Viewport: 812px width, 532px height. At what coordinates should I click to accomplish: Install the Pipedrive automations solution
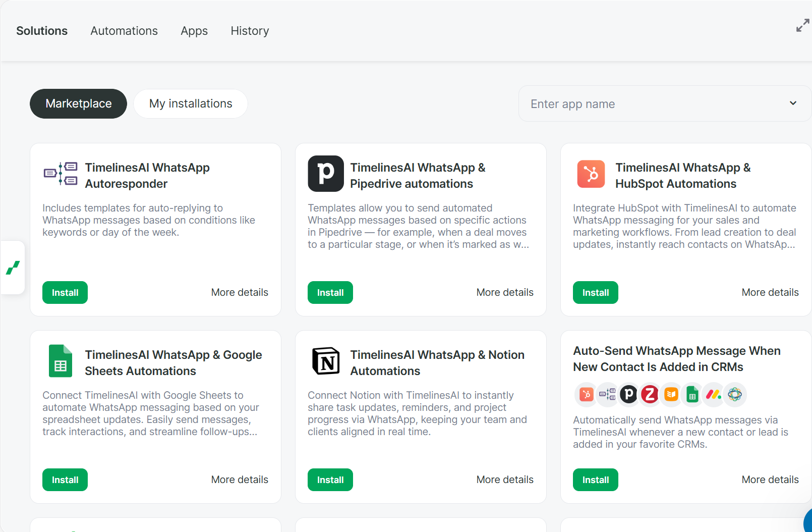pyautogui.click(x=330, y=292)
